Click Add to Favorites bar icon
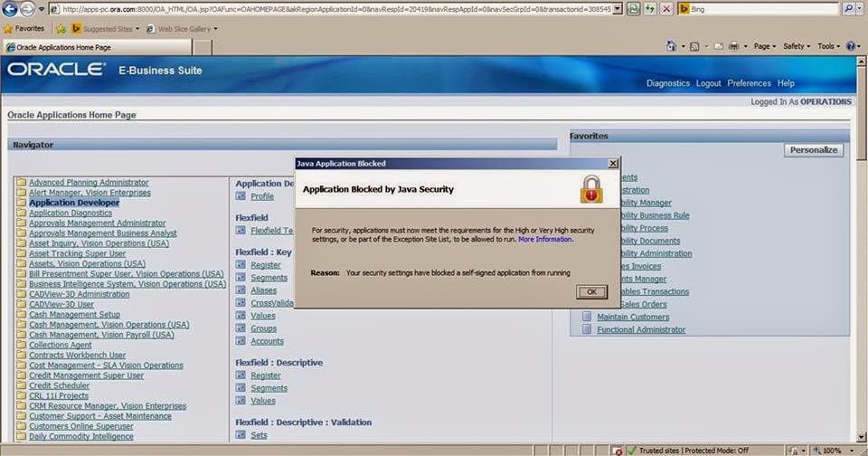Viewport: 868px width, 456px height. coord(61,28)
